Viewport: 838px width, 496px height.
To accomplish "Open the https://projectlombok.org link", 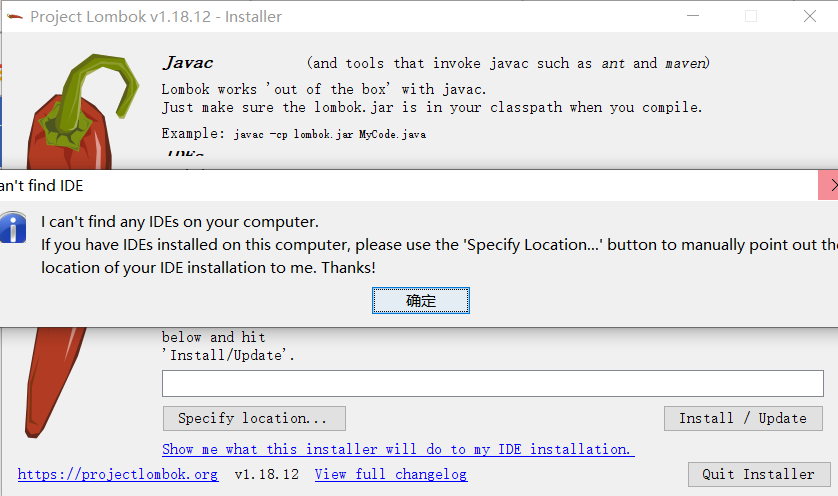I will pos(118,474).
